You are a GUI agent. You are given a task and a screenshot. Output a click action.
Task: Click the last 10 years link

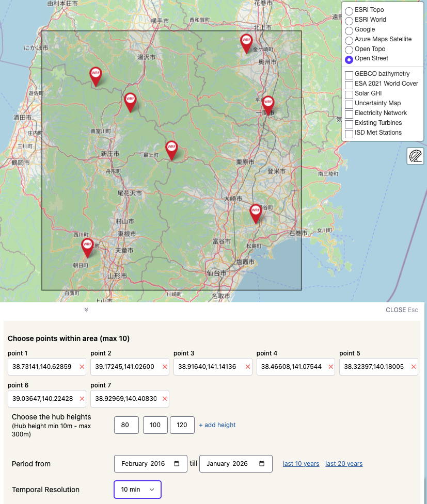coord(301,464)
